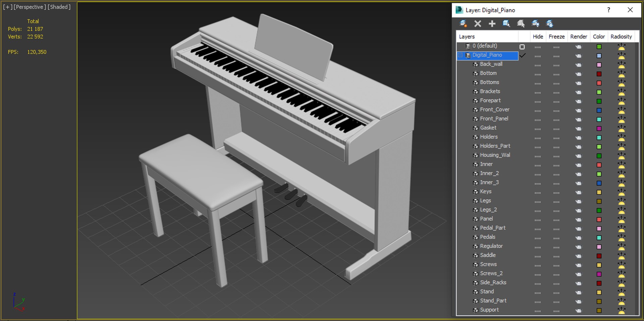Click the Hide/Unhide All Layers icon

pyautogui.click(x=536, y=23)
